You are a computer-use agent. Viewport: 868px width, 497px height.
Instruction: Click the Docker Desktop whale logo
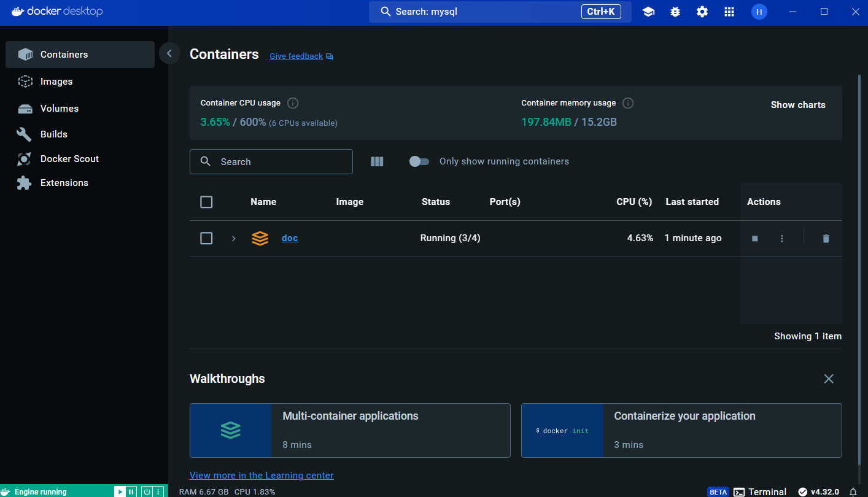(x=17, y=11)
